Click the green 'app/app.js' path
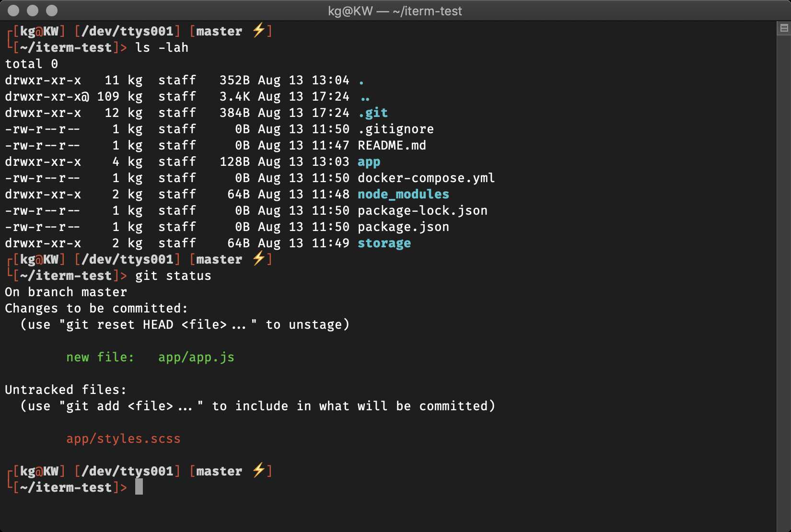The width and height of the screenshot is (791, 532). (197, 357)
